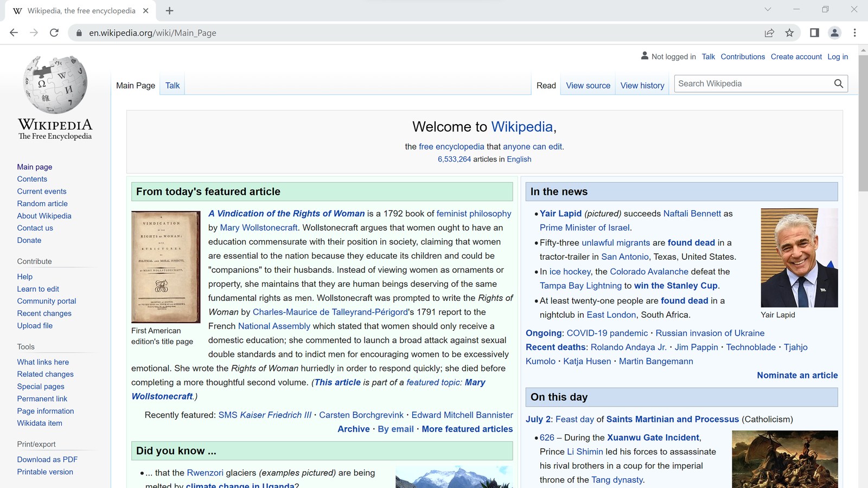Click the feminist philosophy link
868x488 pixels.
[474, 214]
